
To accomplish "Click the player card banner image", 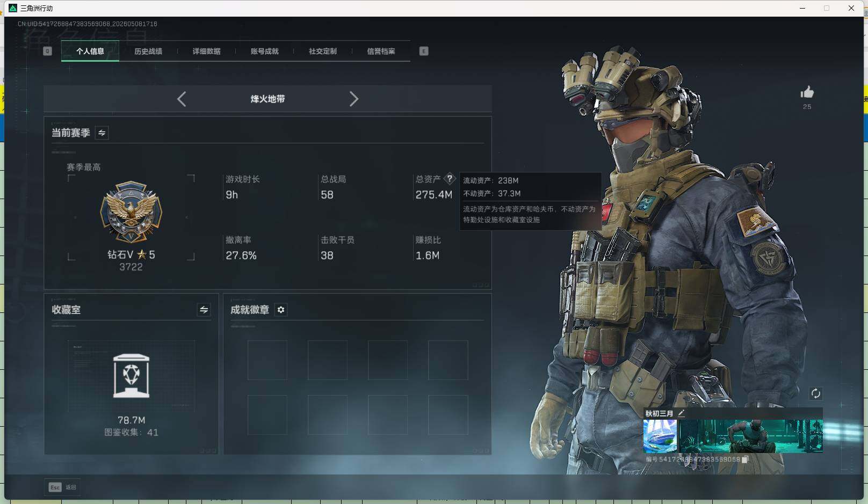I will click(x=751, y=436).
